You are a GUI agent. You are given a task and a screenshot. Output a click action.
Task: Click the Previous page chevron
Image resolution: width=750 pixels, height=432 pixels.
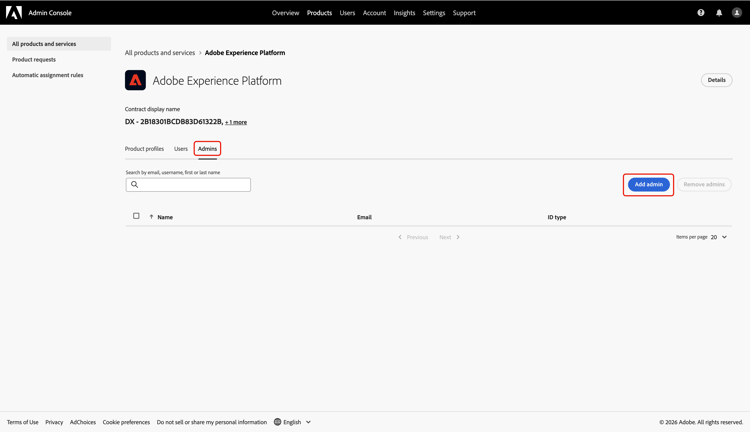pos(400,237)
